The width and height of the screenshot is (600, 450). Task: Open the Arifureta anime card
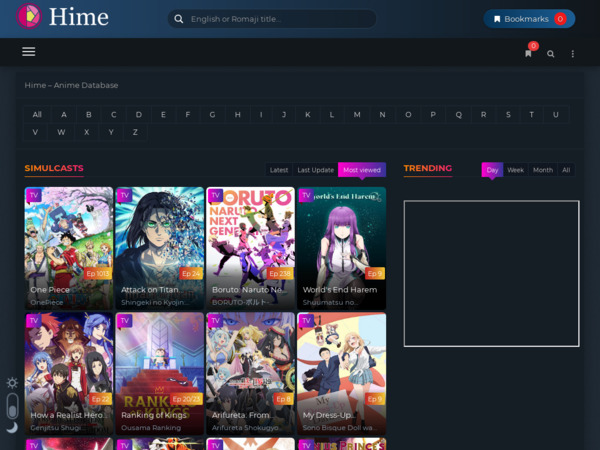pos(251,373)
